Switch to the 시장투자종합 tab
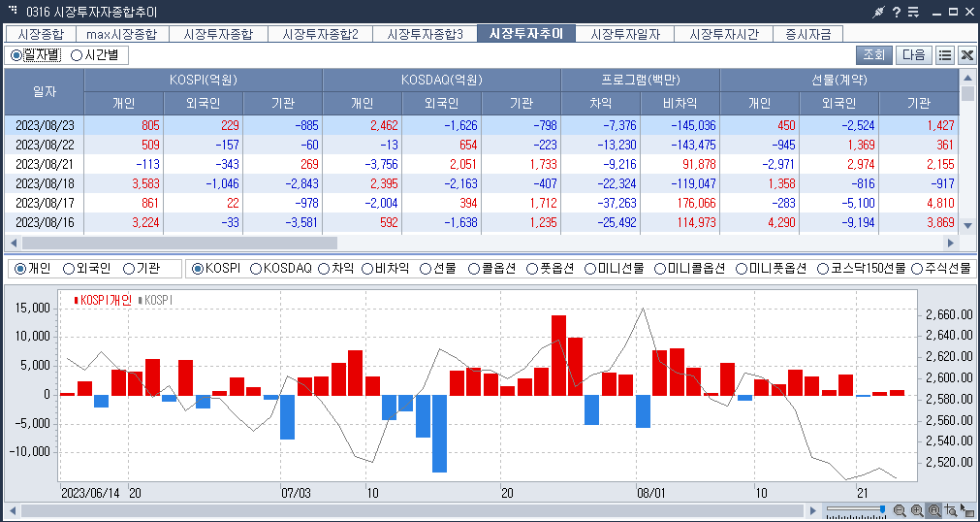The width and height of the screenshot is (980, 522). click(x=218, y=34)
